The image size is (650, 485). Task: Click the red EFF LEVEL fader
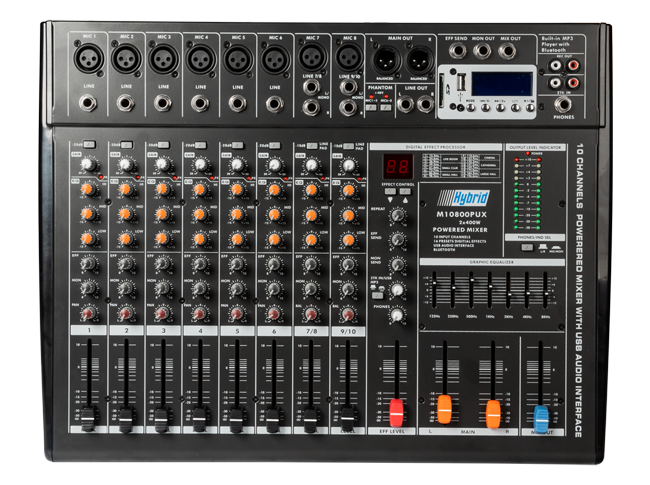[396, 412]
